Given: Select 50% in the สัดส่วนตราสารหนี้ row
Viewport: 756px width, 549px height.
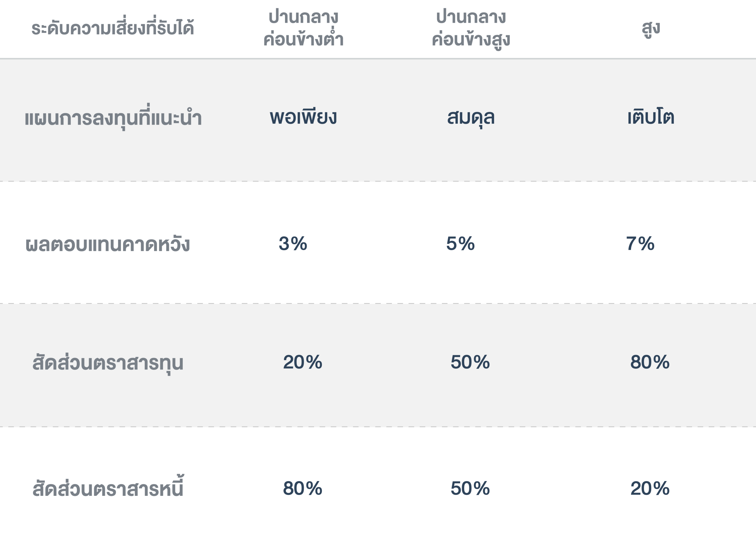Looking at the screenshot, I should coord(470,489).
